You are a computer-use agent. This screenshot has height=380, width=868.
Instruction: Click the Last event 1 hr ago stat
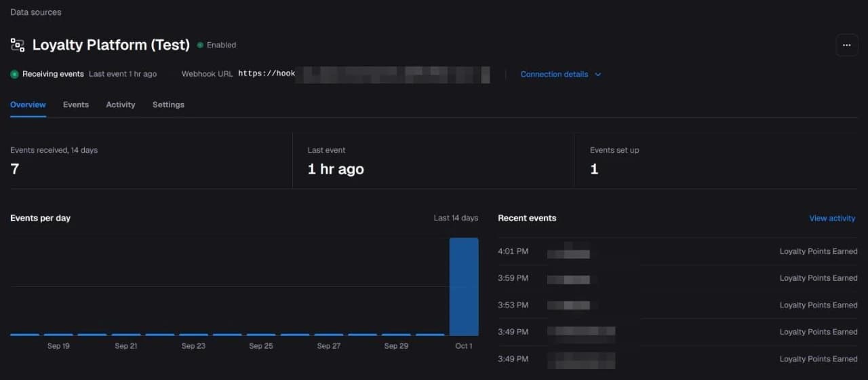coord(336,169)
